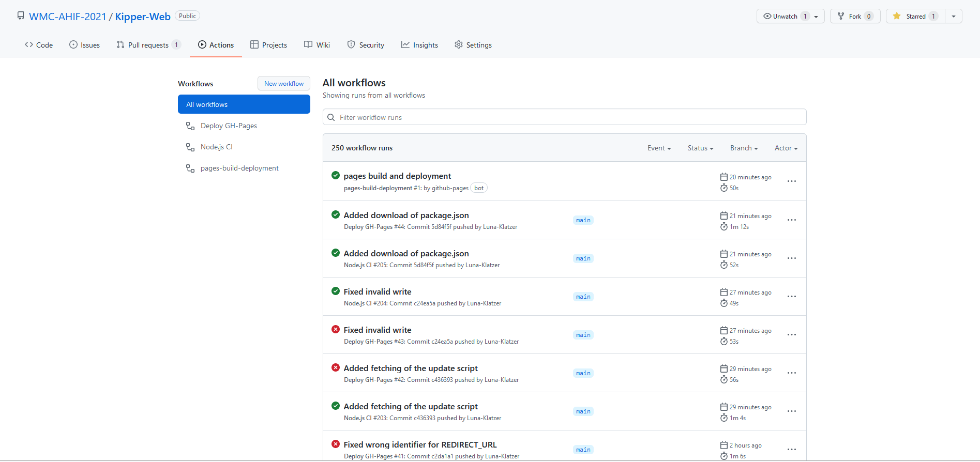
Task: Click success icon of Node.js CI #205 run
Action: [x=336, y=253]
